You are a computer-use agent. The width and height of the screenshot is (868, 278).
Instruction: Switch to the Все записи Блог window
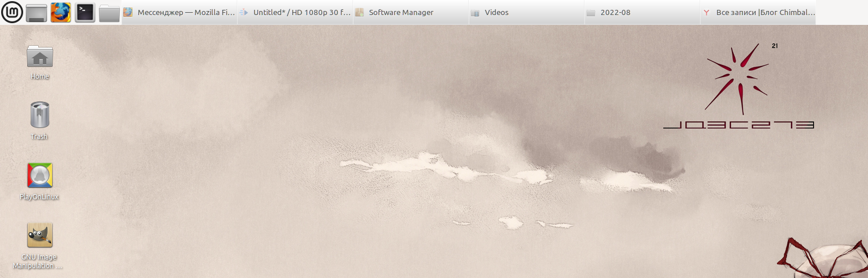tap(758, 12)
